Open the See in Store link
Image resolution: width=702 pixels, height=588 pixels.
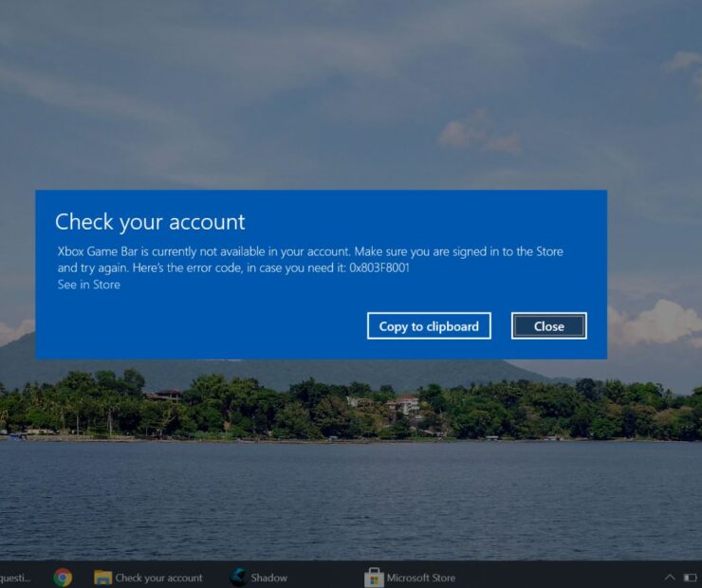pyautogui.click(x=88, y=285)
